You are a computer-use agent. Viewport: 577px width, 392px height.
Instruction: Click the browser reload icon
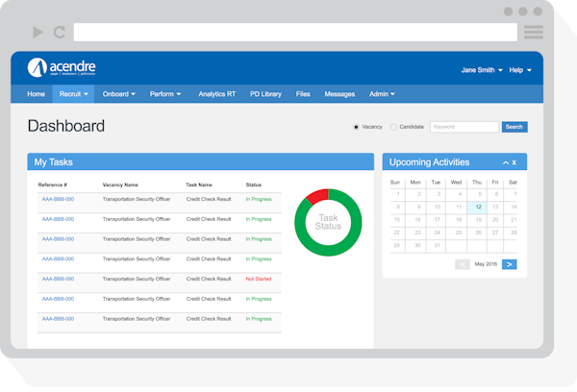pyautogui.click(x=60, y=32)
